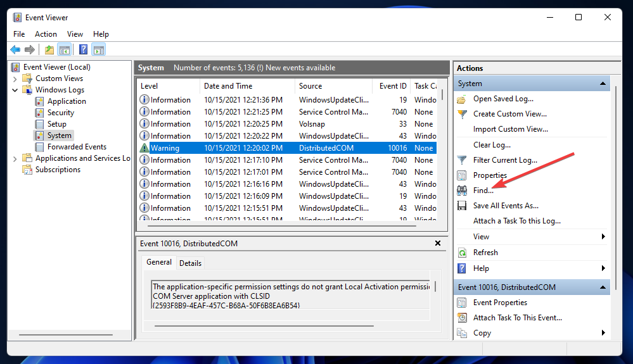
Task: Collapse the System actions section
Action: click(603, 84)
